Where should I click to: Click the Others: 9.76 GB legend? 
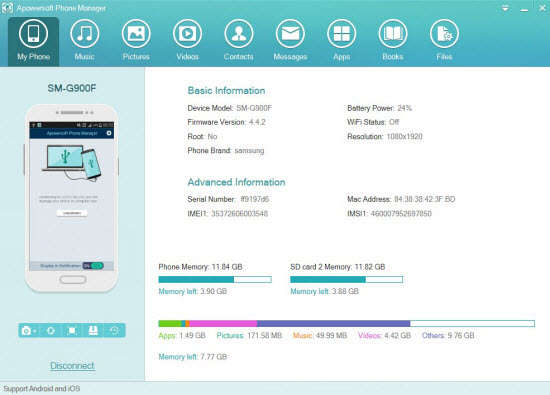pos(448,335)
